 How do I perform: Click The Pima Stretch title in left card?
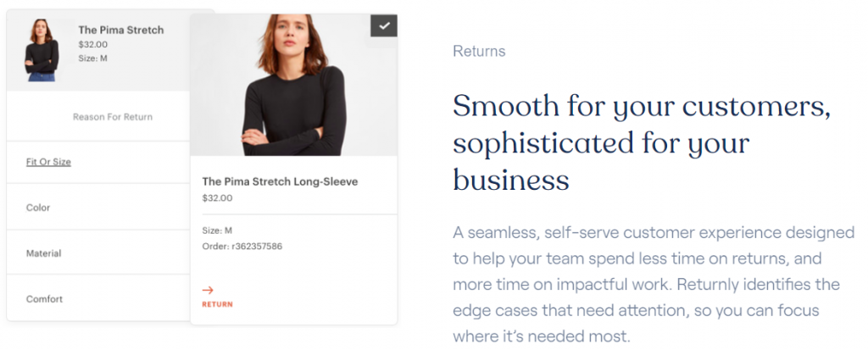pos(121,30)
